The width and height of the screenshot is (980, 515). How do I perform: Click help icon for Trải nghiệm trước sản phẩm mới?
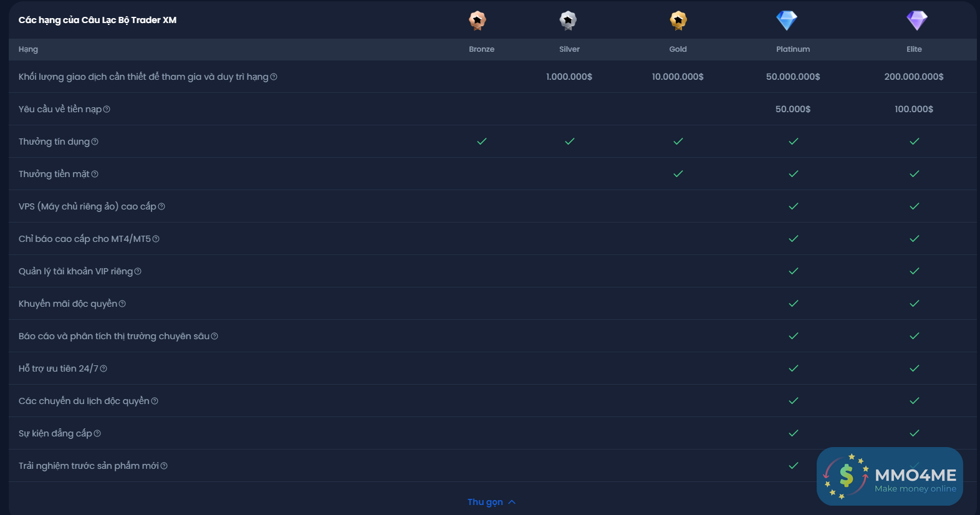pos(164,466)
